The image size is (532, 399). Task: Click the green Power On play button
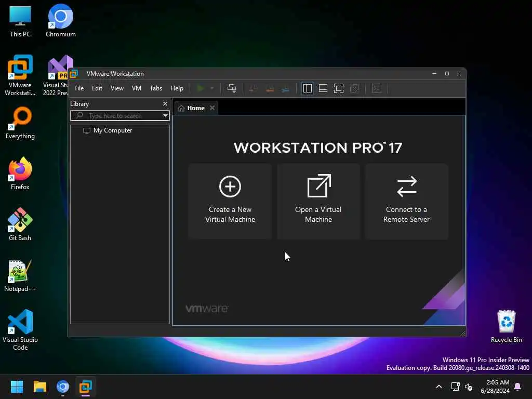point(200,88)
